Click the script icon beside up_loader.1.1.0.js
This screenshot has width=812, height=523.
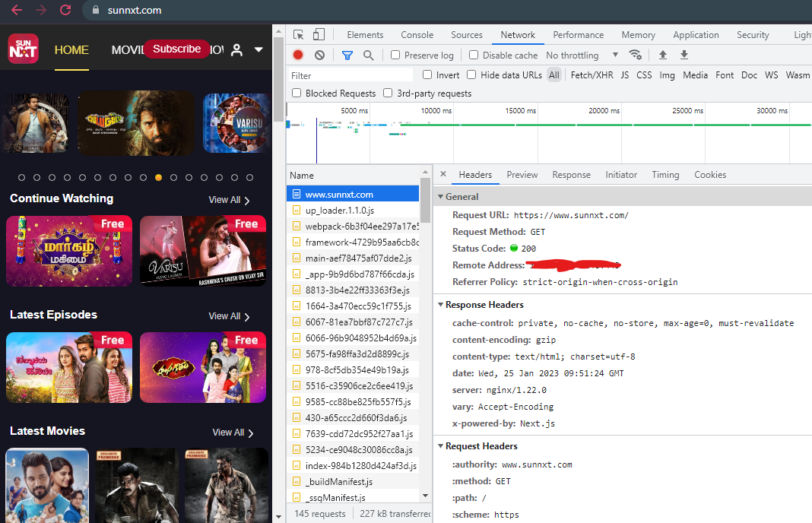pos(297,211)
